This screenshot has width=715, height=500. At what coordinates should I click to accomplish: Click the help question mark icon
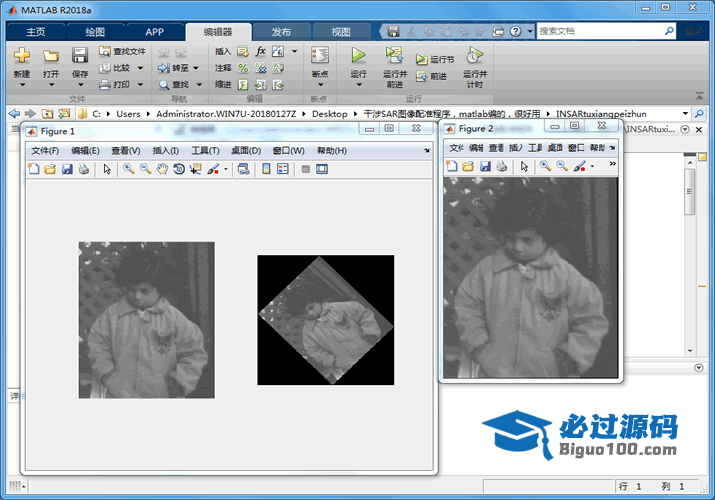click(515, 31)
